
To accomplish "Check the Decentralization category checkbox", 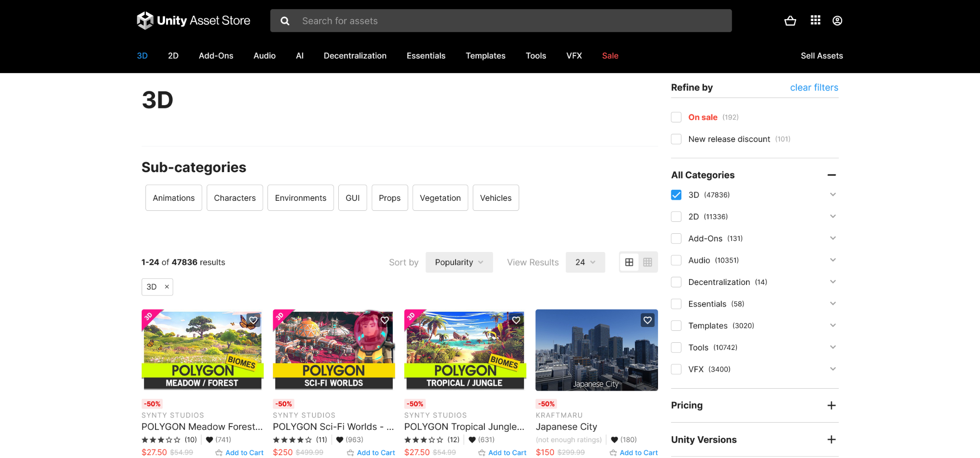I will click(676, 282).
